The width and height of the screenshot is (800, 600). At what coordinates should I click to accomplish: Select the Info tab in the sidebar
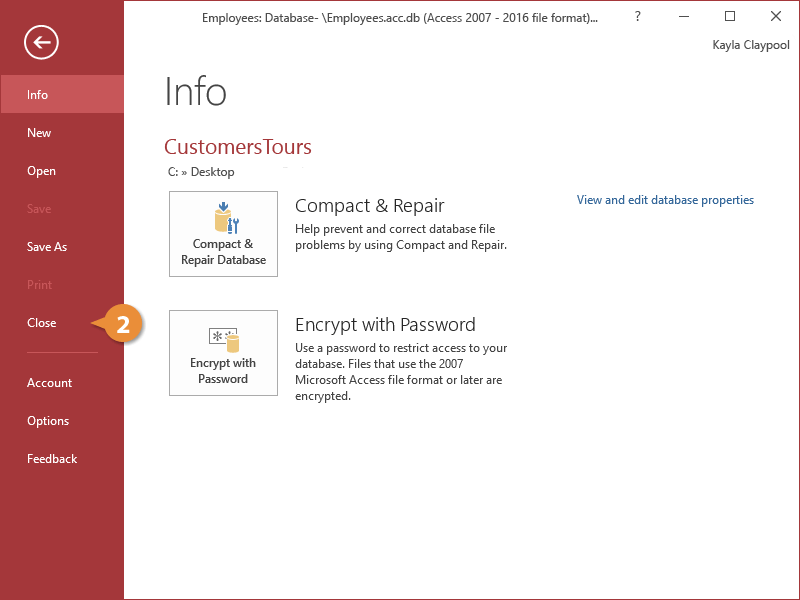[x=38, y=95]
